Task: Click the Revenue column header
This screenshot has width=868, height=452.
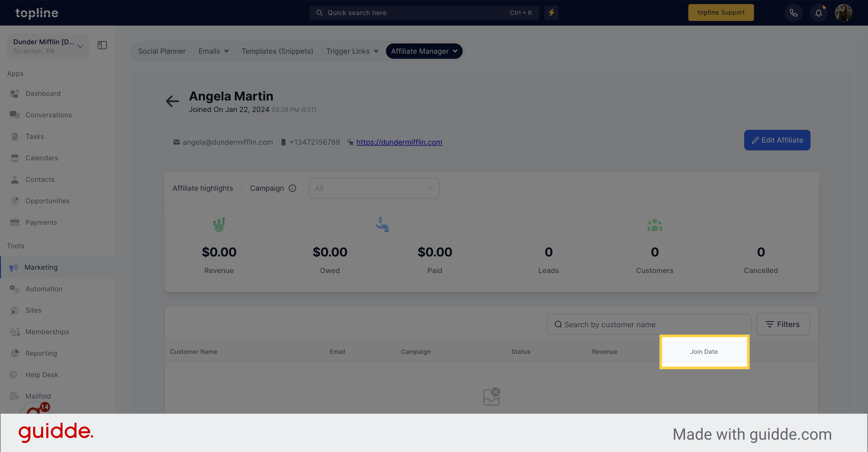Action: [x=604, y=352]
